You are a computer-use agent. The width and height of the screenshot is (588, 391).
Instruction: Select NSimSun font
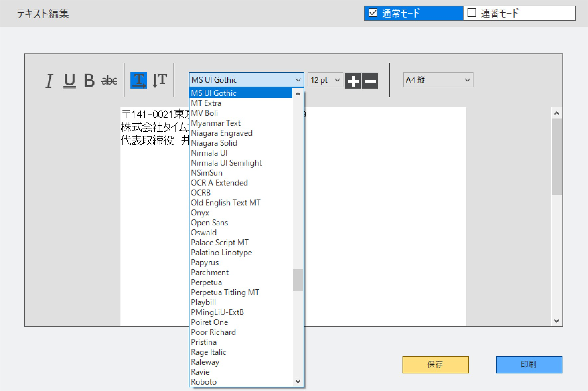tap(241, 173)
